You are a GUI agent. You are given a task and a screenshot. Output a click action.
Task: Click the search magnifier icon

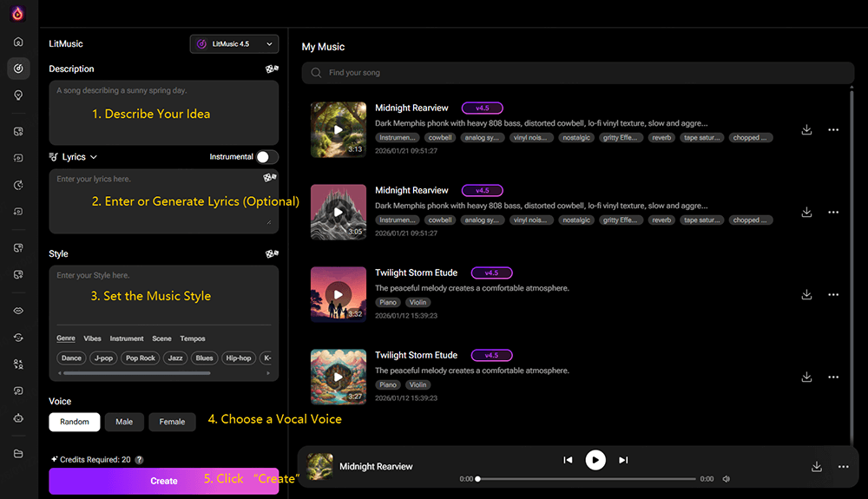pos(316,73)
